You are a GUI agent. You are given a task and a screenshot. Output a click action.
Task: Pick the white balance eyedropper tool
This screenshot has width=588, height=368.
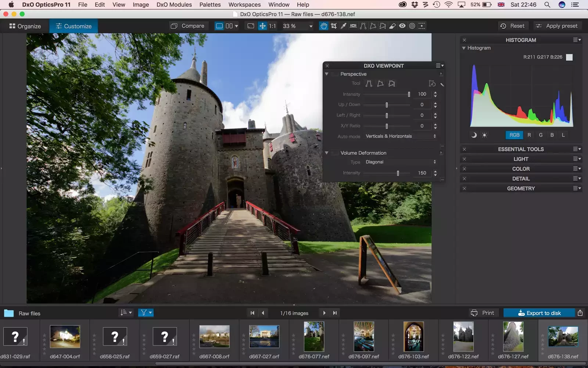pyautogui.click(x=343, y=26)
